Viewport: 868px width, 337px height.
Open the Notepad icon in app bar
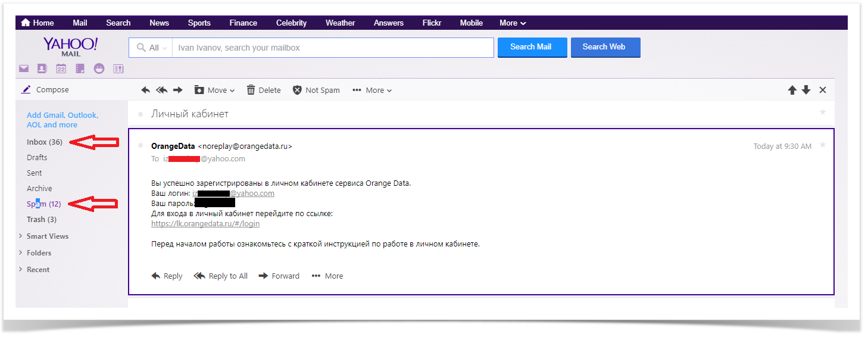(80, 68)
